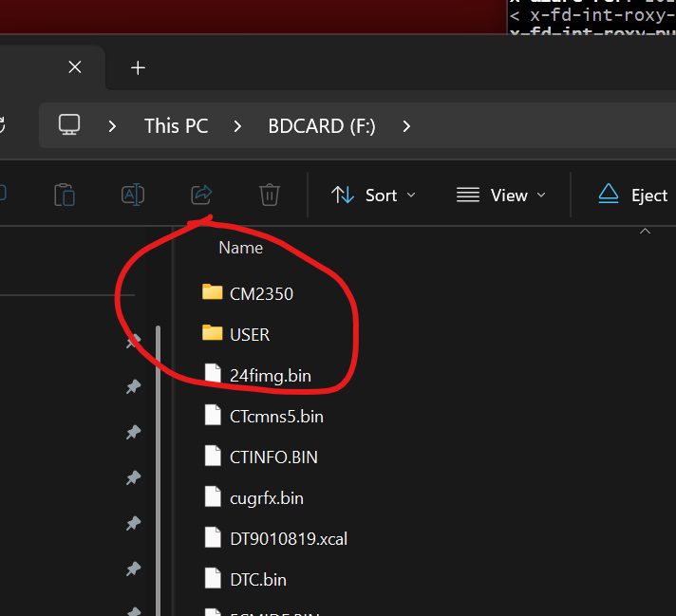Select the DT9010819.xcal file
This screenshot has height=616, width=676.
coord(288,538)
